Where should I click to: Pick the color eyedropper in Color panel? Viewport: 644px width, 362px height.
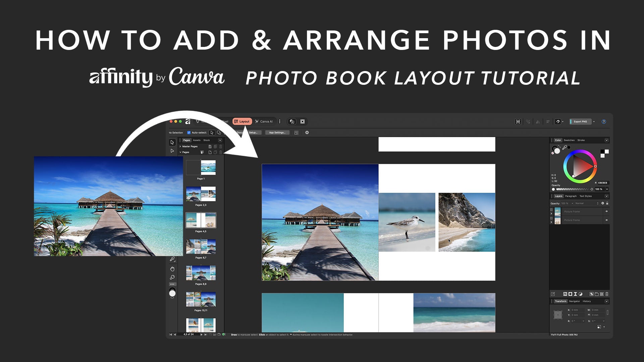pyautogui.click(x=565, y=147)
